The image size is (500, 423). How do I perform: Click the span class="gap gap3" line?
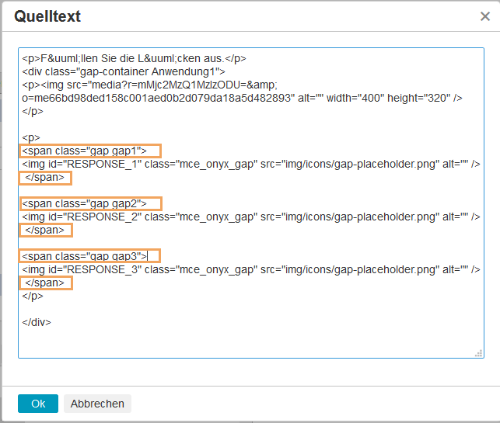(x=84, y=256)
